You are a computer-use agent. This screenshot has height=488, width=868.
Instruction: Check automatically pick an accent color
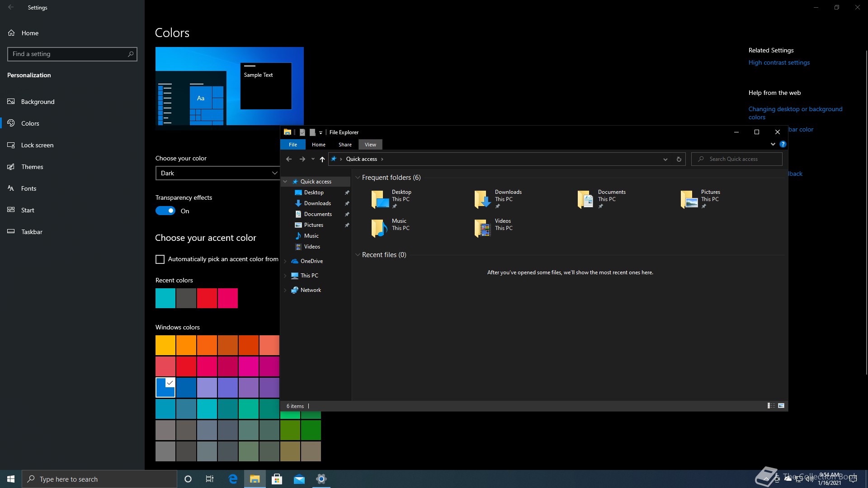(x=160, y=259)
